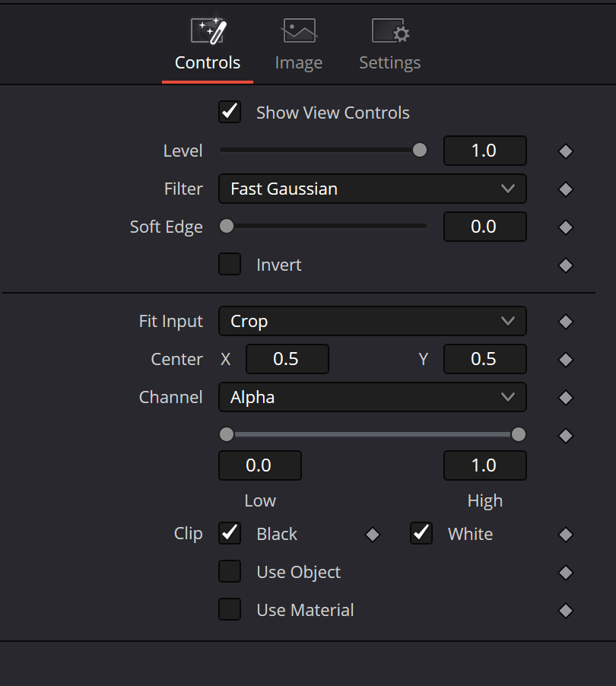Image resolution: width=616 pixels, height=686 pixels.
Task: Click the Level slider handle
Action: pos(420,150)
